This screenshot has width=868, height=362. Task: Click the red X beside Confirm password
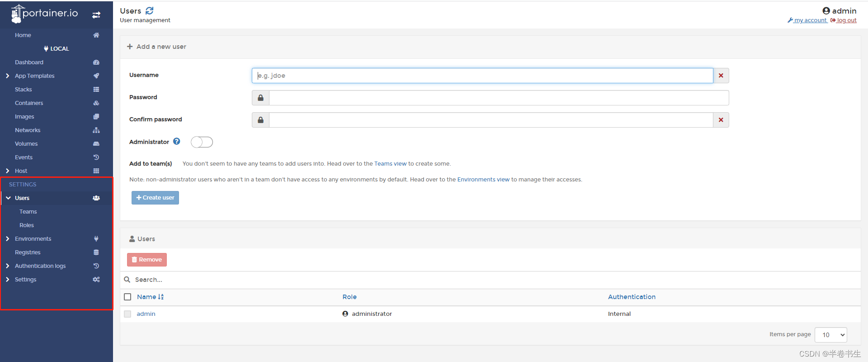[x=721, y=120]
